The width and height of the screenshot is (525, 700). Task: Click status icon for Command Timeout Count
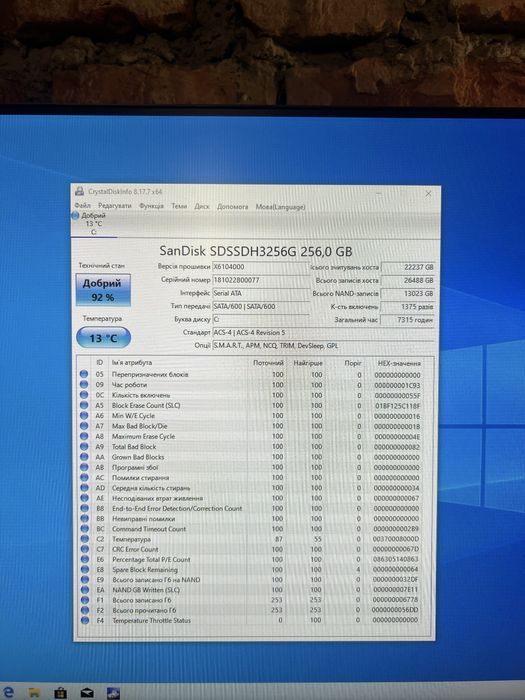pyautogui.click(x=84, y=529)
